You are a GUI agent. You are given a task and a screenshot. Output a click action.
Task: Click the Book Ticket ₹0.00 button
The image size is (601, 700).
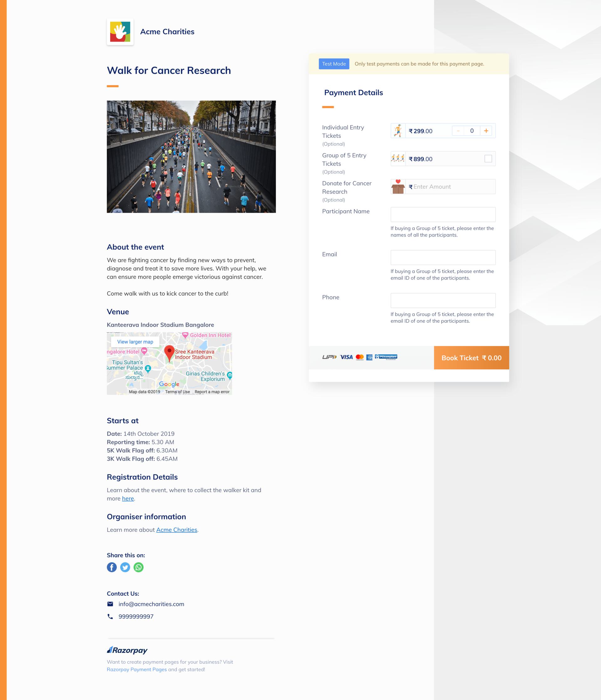471,358
